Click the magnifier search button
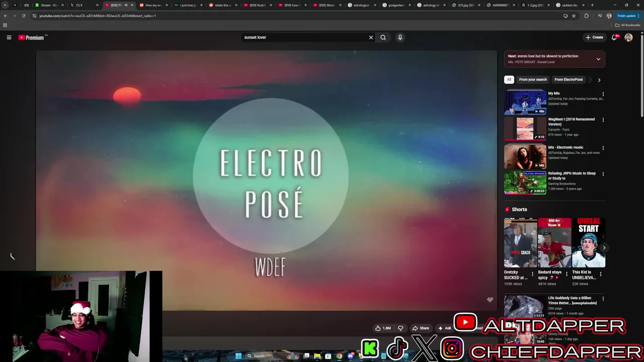 tap(383, 37)
